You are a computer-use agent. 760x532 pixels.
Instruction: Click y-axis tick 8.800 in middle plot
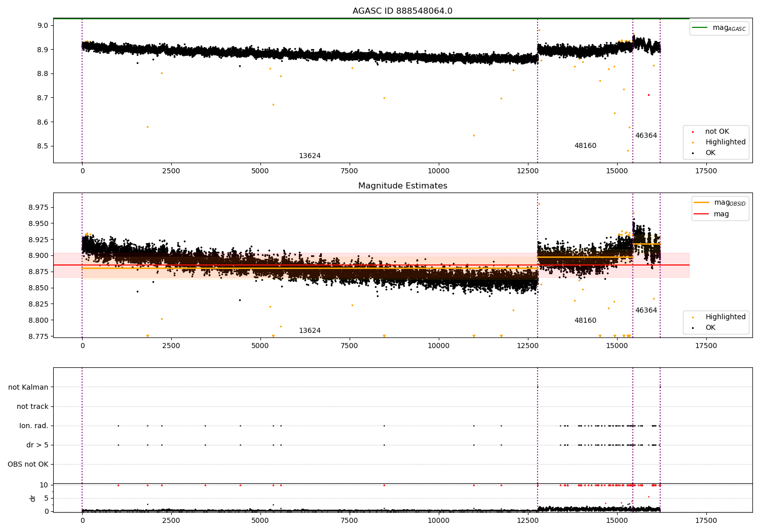[40, 320]
